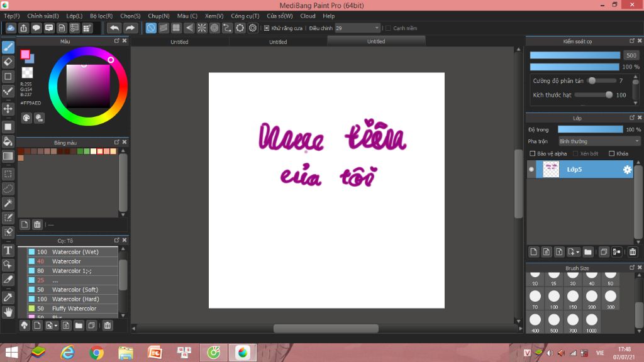Click the horizontal canvas scrollbar
This screenshot has width=644, height=362.
pyautogui.click(x=326, y=328)
